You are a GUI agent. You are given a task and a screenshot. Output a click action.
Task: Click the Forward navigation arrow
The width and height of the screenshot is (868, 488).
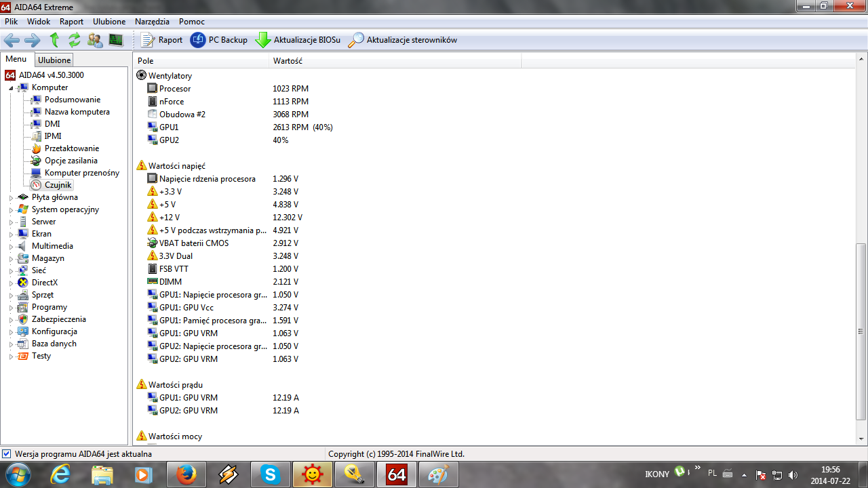coord(32,40)
